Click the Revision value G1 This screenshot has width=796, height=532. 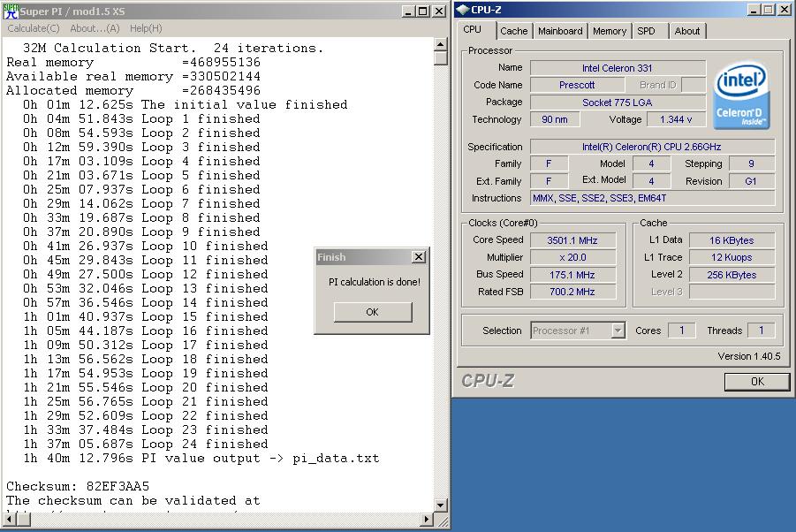pos(751,181)
